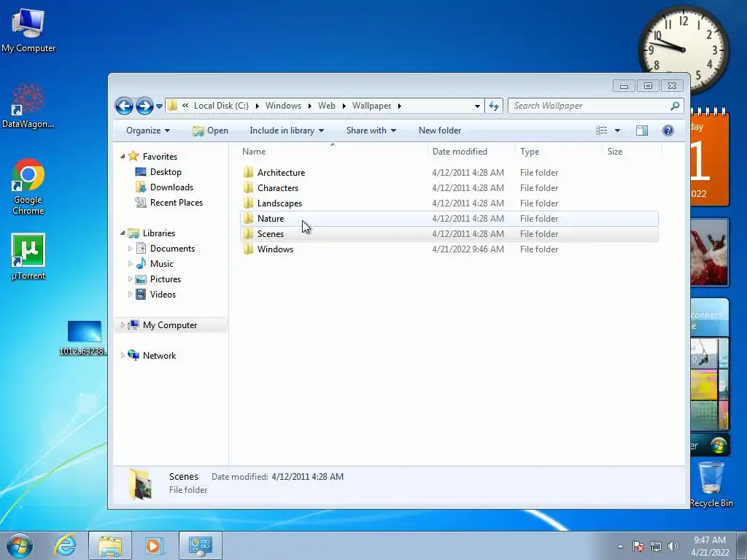Open the Share with menu
747x560 pixels.
(x=371, y=131)
